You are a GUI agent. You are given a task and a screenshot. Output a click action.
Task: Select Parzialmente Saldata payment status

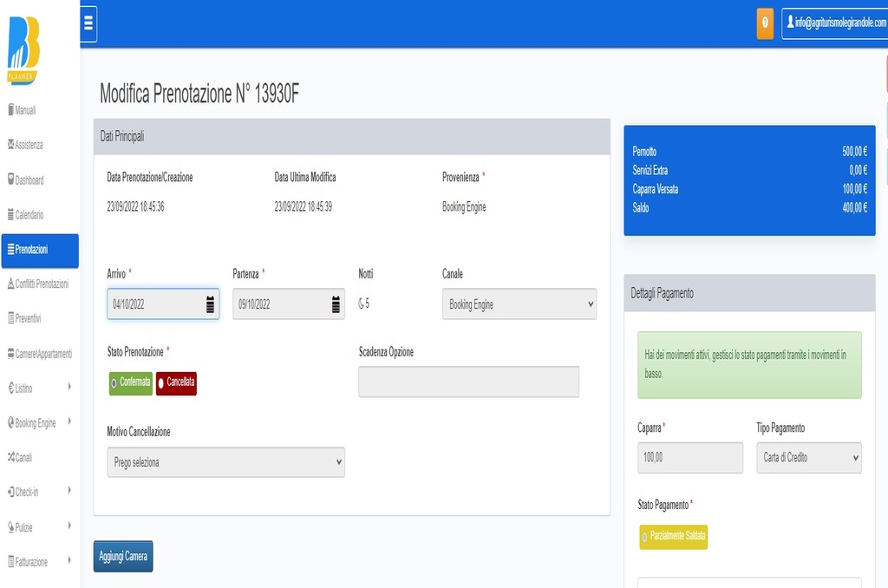click(674, 537)
